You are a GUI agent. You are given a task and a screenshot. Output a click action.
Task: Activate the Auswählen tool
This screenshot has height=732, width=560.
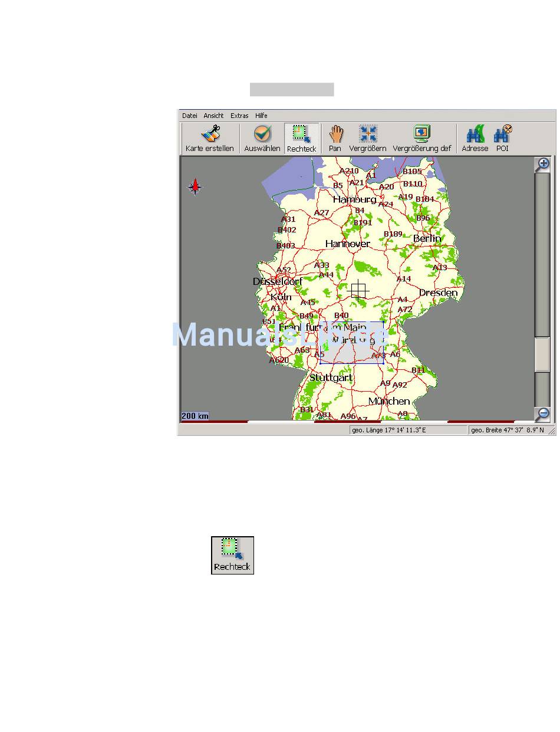(262, 139)
